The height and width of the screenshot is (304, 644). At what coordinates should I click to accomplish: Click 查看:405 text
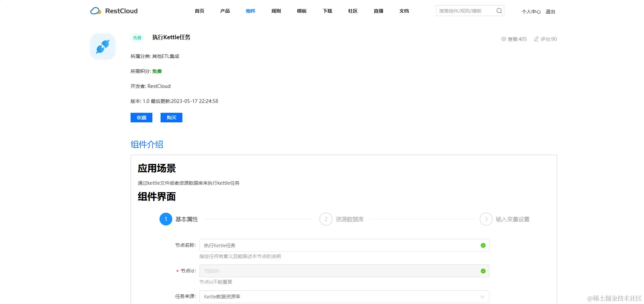click(517, 39)
